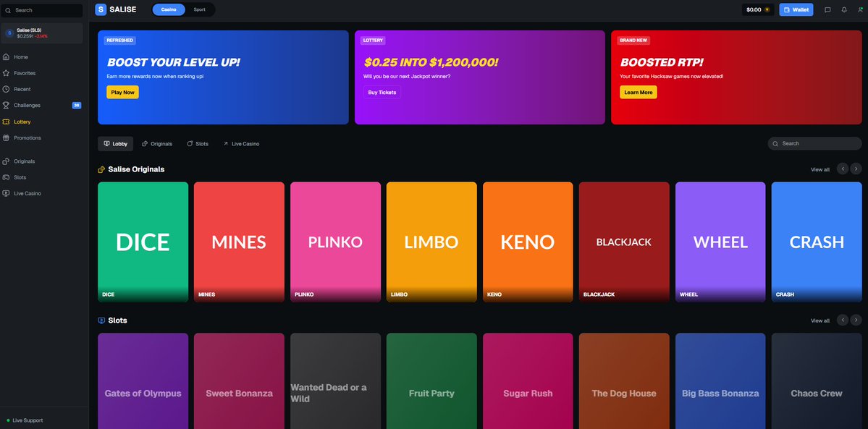Click the REFRESHED banner tag
The height and width of the screenshot is (429, 868).
[119, 41]
